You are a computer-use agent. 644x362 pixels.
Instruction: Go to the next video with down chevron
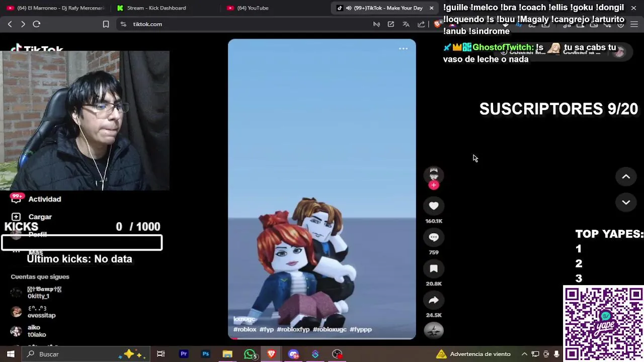click(x=626, y=202)
